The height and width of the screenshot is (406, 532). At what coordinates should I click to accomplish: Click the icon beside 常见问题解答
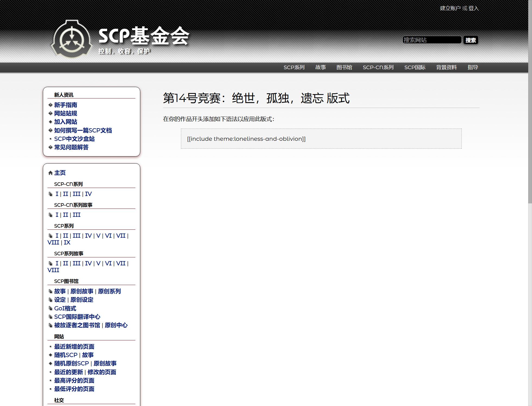[x=50, y=147]
